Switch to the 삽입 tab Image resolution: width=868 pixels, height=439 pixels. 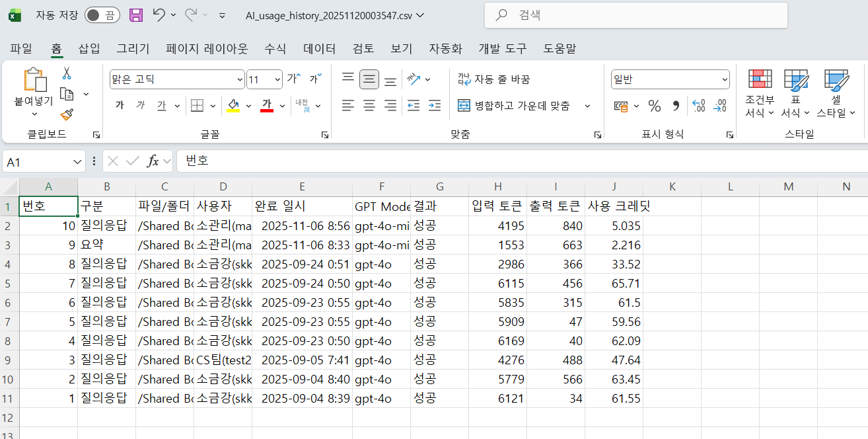tap(89, 48)
